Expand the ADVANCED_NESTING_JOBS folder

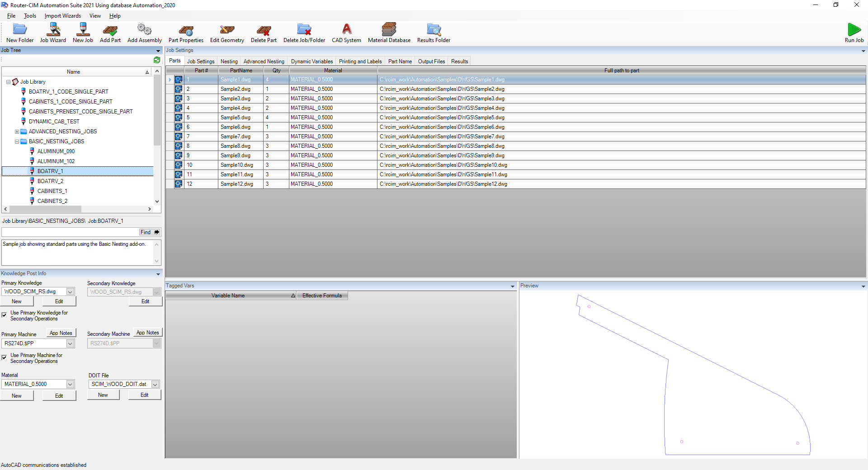[x=16, y=132]
